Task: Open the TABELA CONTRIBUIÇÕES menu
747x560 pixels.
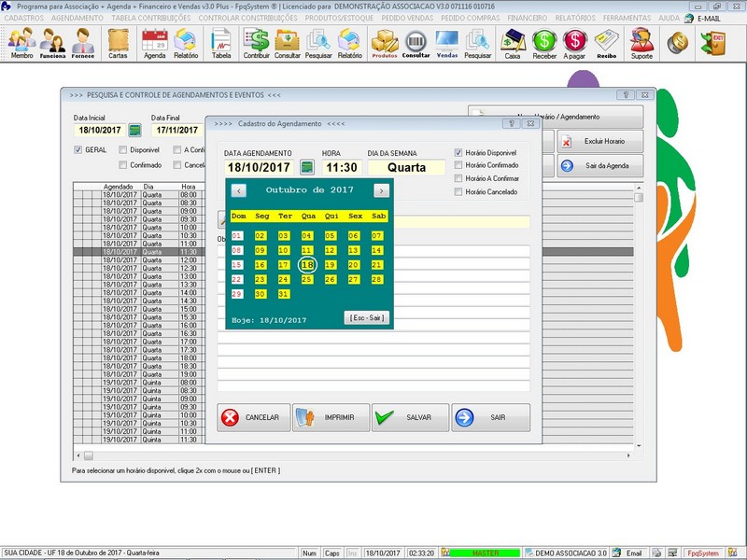Action: tap(151, 18)
